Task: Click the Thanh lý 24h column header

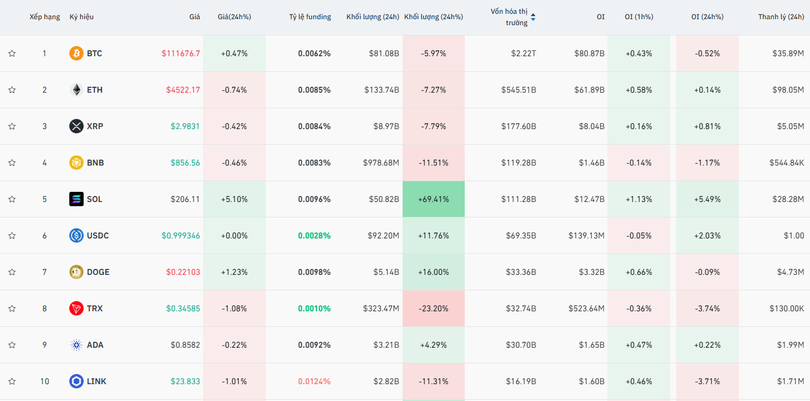Action: (781, 17)
